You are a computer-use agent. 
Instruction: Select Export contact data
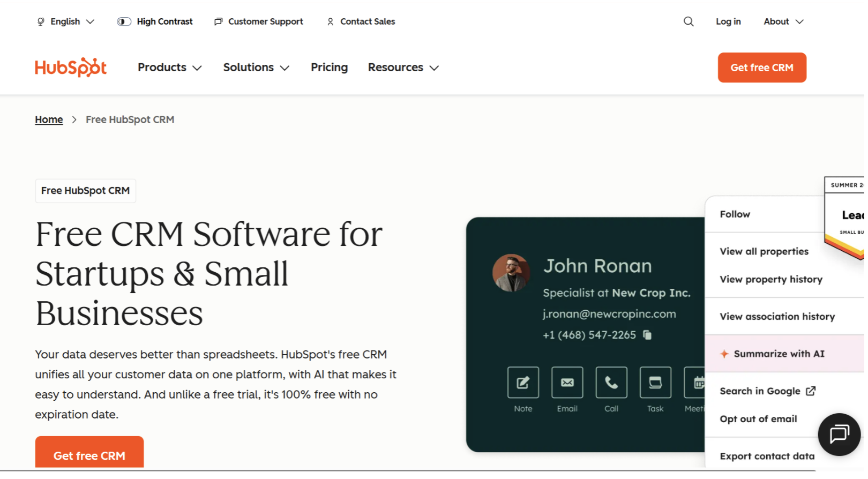(x=767, y=456)
